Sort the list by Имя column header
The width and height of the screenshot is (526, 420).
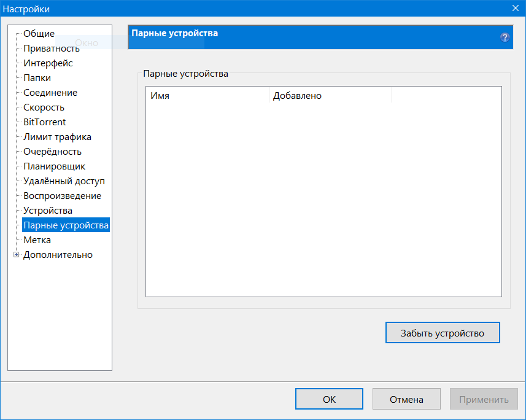click(x=207, y=96)
